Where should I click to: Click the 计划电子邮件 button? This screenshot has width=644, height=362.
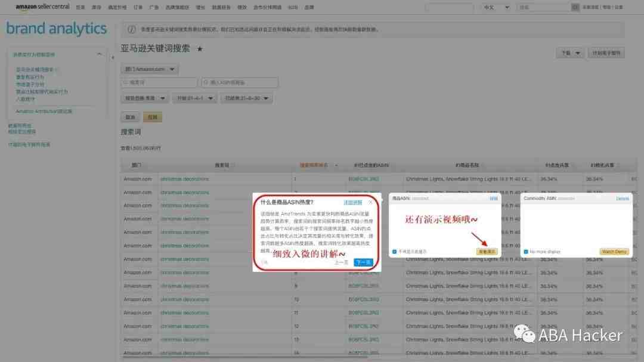click(x=606, y=53)
